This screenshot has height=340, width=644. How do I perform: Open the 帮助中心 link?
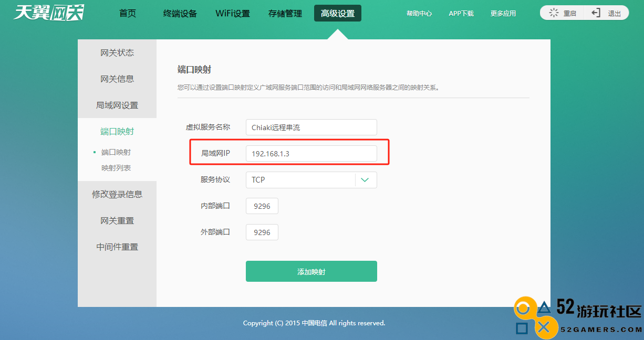tap(419, 14)
